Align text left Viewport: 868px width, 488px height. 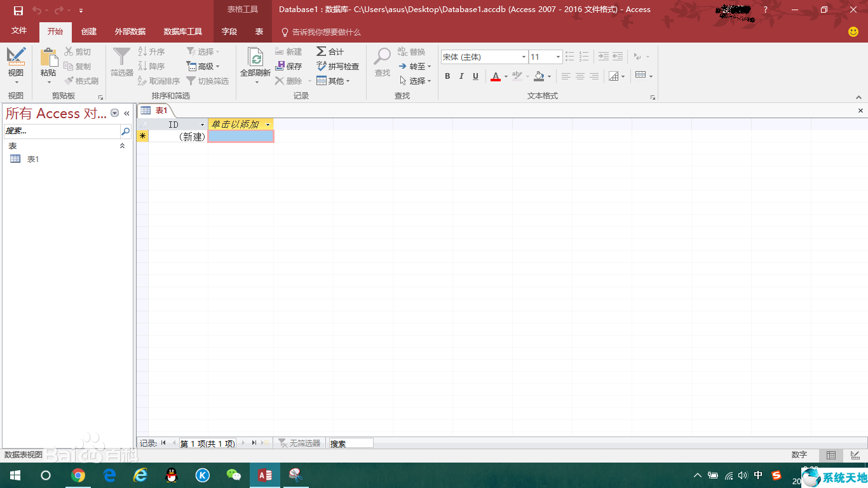(566, 76)
